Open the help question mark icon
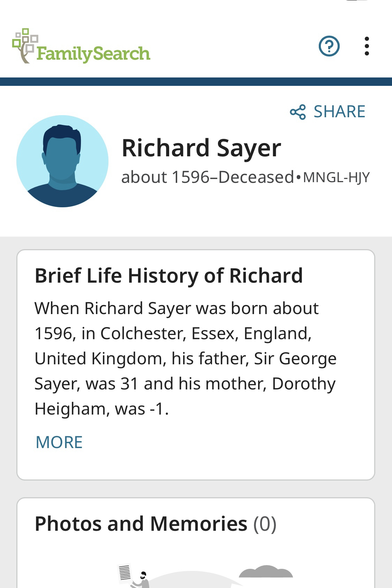Screen dimensions: 392x588 pyautogui.click(x=329, y=46)
